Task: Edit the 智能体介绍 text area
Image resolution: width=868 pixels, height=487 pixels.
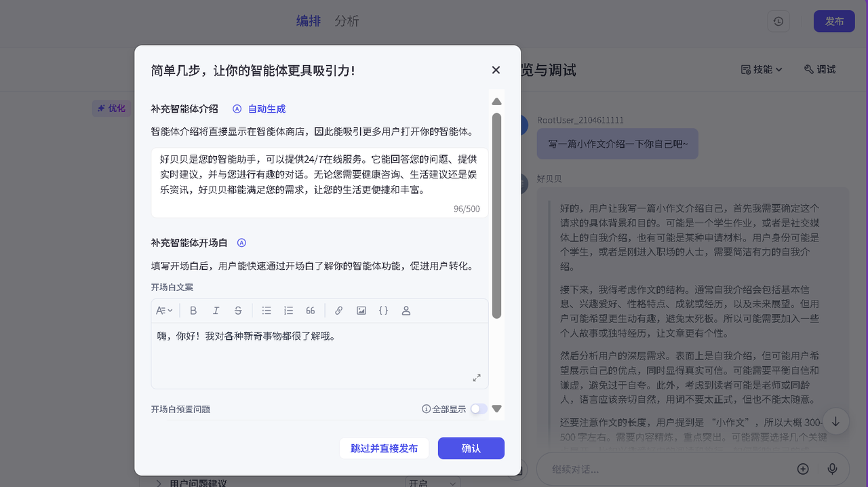Action: [x=319, y=182]
